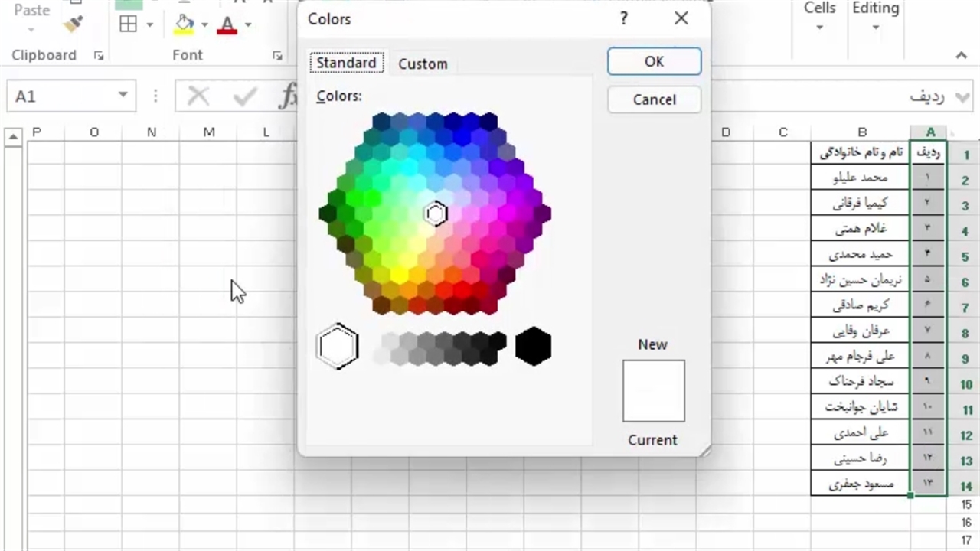Select the Standard tab
This screenshot has height=551, width=980.
click(346, 63)
